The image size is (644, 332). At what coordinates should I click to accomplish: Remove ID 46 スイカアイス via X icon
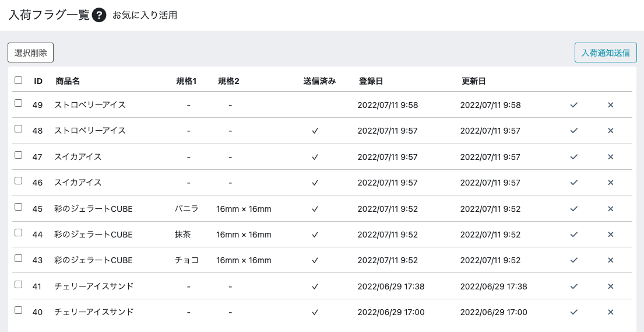610,182
